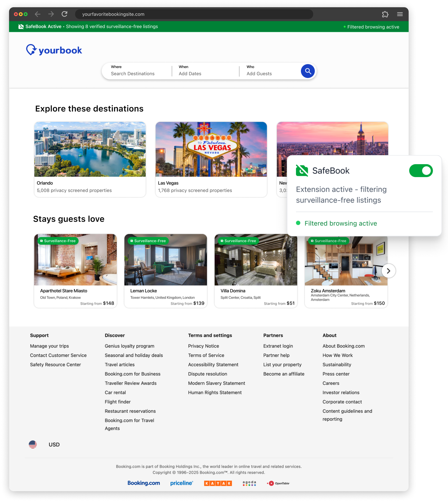This screenshot has width=448, height=502.
Task: Open the Las Vegas destination card
Action: pyautogui.click(x=211, y=159)
